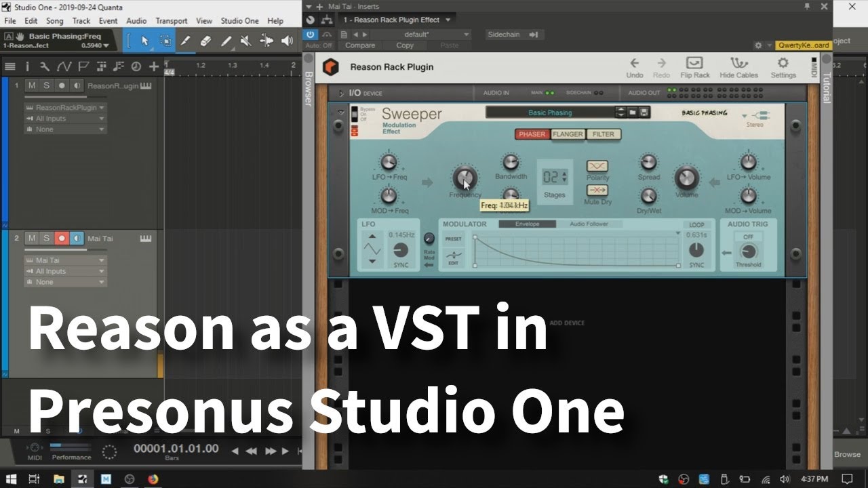Click the Add Tracks plus icon
The width and height of the screenshot is (868, 488).
(x=154, y=66)
